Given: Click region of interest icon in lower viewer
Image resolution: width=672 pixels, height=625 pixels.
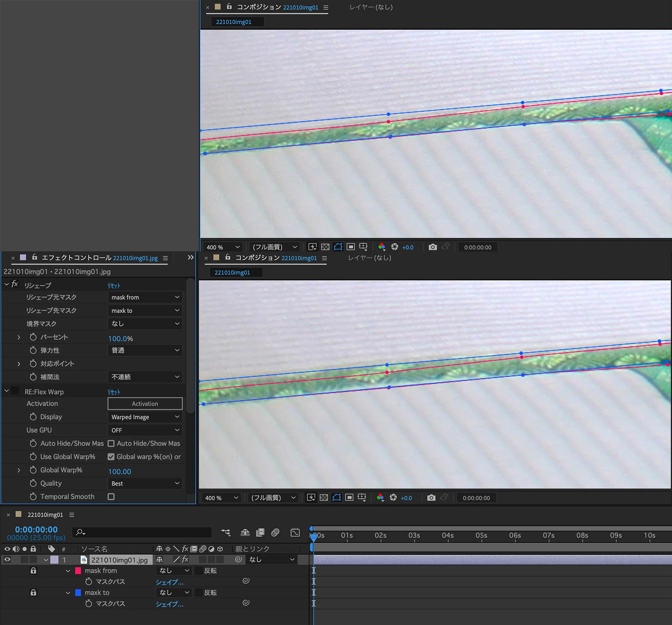Looking at the screenshot, I should (x=349, y=497).
